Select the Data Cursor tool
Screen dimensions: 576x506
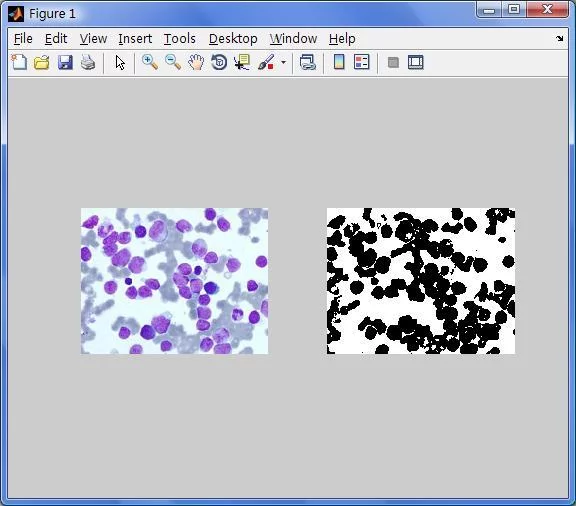point(242,62)
